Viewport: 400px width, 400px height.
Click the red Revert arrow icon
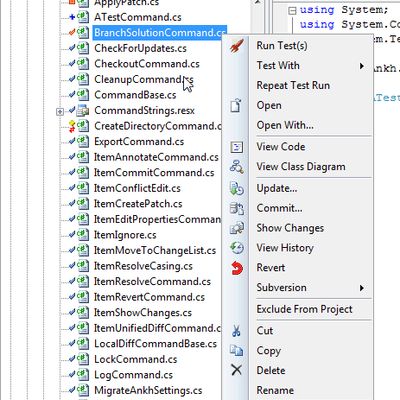[x=237, y=268]
